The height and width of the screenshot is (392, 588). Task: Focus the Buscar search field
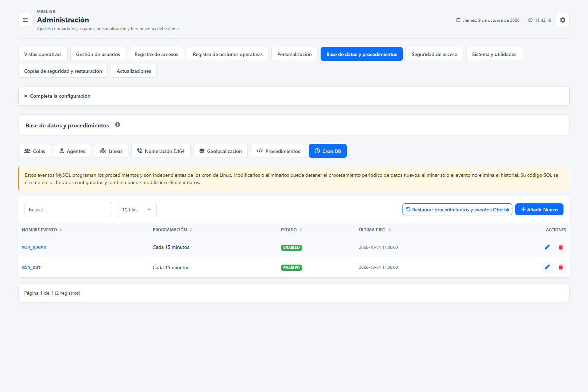tap(68, 210)
